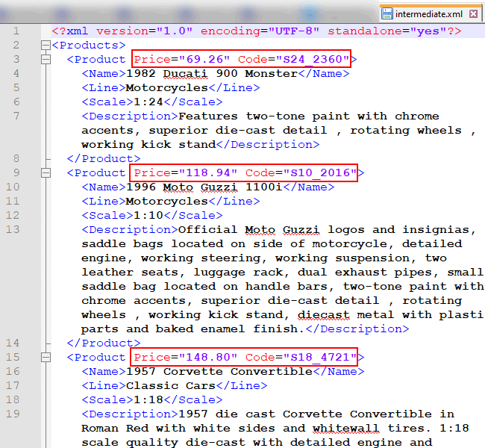Click the save-state icon on the intermediate.xml tab
Image resolution: width=485 pixels, height=448 pixels.
pos(387,13)
